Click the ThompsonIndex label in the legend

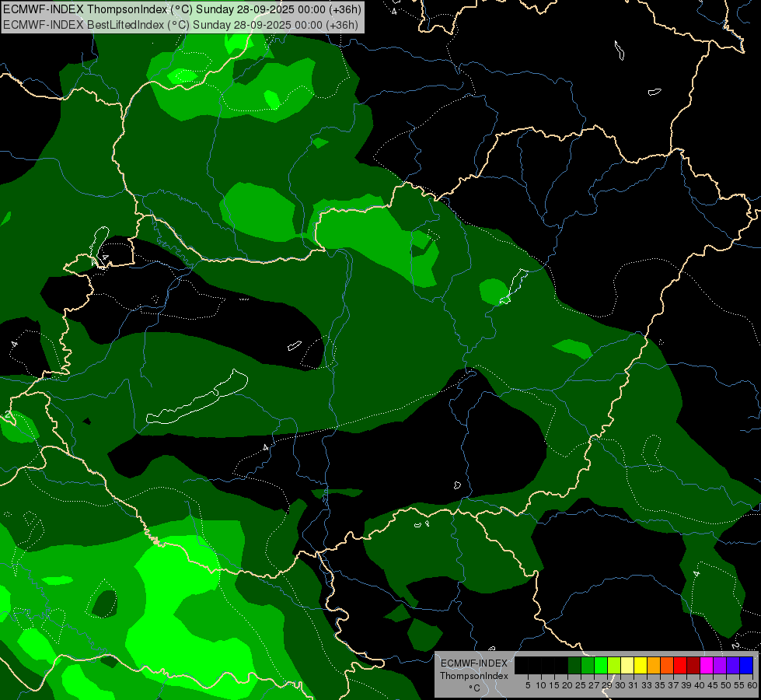tap(473, 676)
